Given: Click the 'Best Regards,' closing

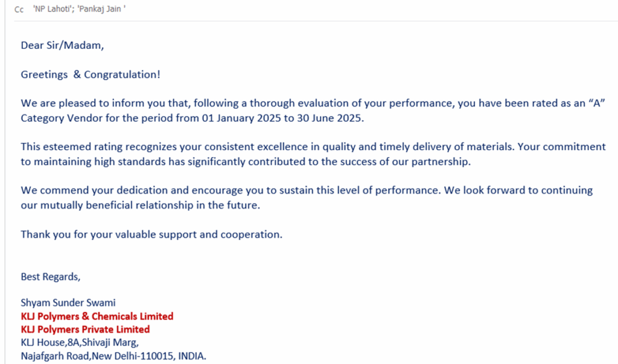Looking at the screenshot, I should (50, 277).
